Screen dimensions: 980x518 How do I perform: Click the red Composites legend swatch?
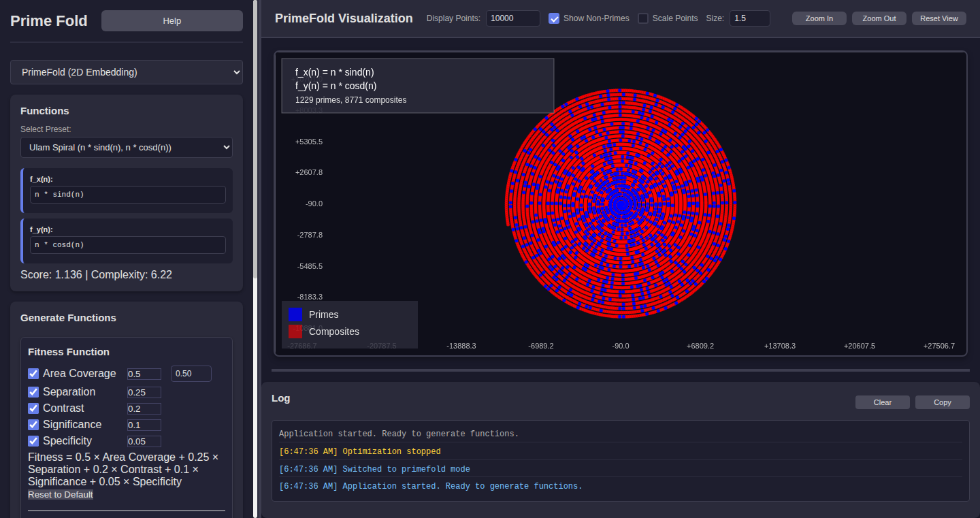click(295, 331)
